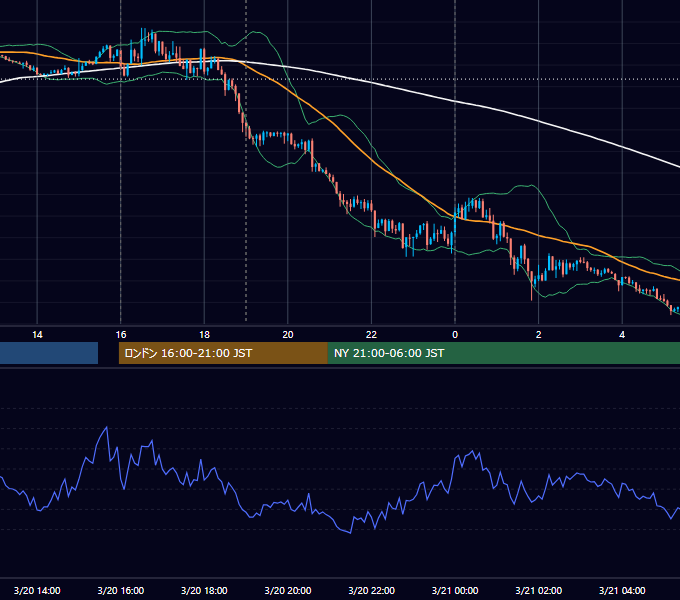Click the 3/20 16:00 label on indicator axis
Screen dimensions: 680x600
[x=121, y=590]
